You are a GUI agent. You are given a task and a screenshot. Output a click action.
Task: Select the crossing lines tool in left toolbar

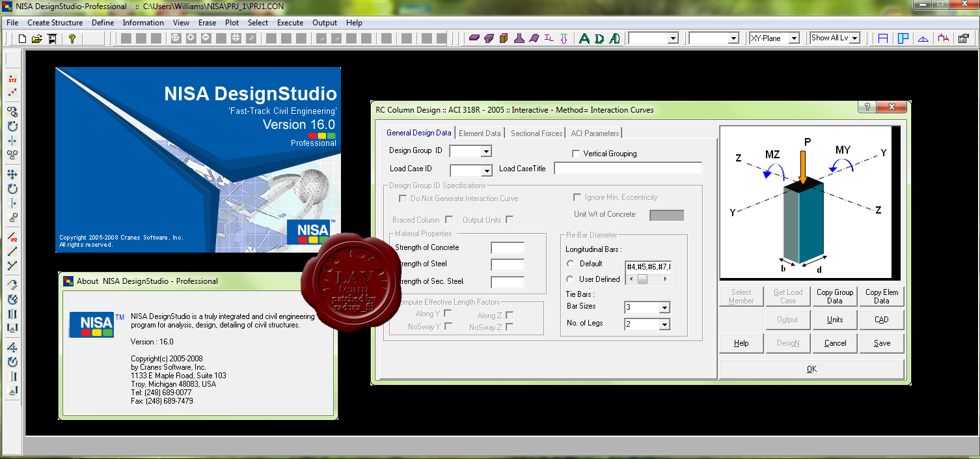click(12, 266)
